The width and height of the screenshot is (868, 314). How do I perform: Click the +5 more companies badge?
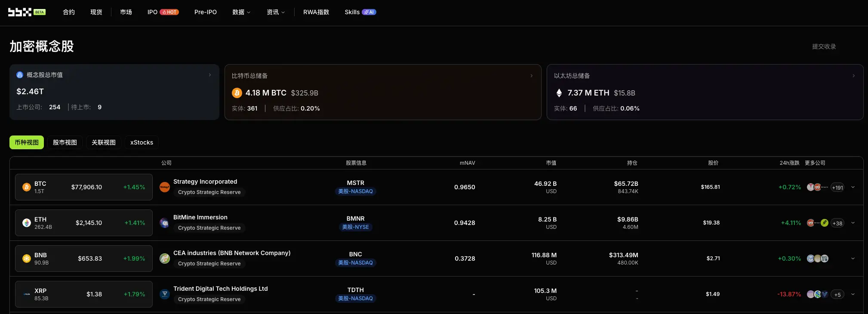(x=837, y=295)
